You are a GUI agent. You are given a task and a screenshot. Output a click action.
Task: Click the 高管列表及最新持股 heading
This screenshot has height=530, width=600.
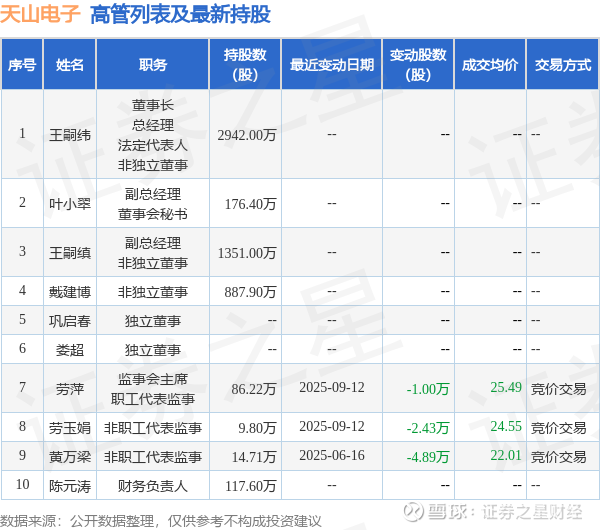click(180, 15)
